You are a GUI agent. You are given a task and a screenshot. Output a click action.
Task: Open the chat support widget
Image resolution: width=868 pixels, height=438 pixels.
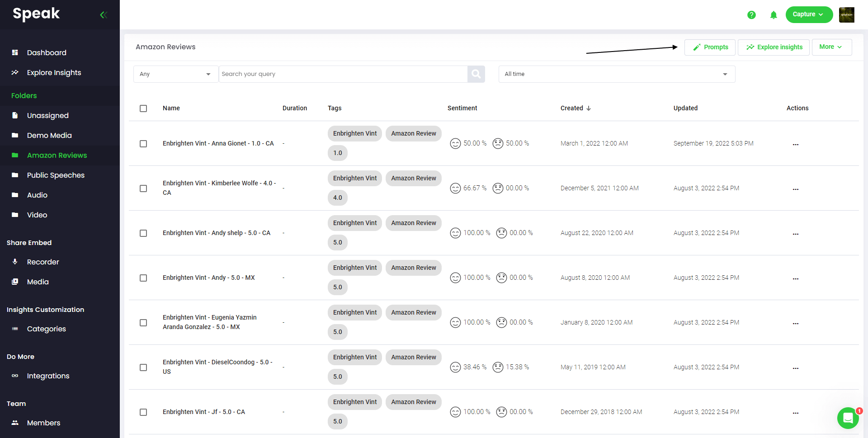tap(848, 418)
